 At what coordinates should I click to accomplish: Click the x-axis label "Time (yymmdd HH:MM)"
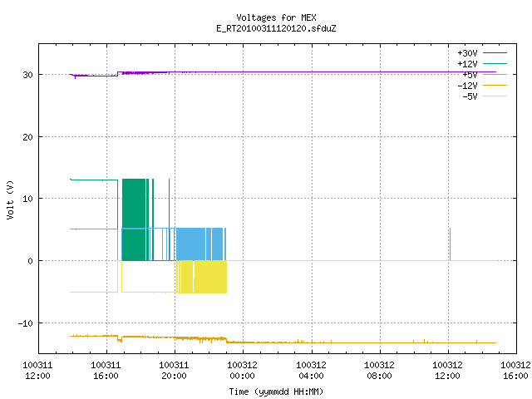click(276, 392)
